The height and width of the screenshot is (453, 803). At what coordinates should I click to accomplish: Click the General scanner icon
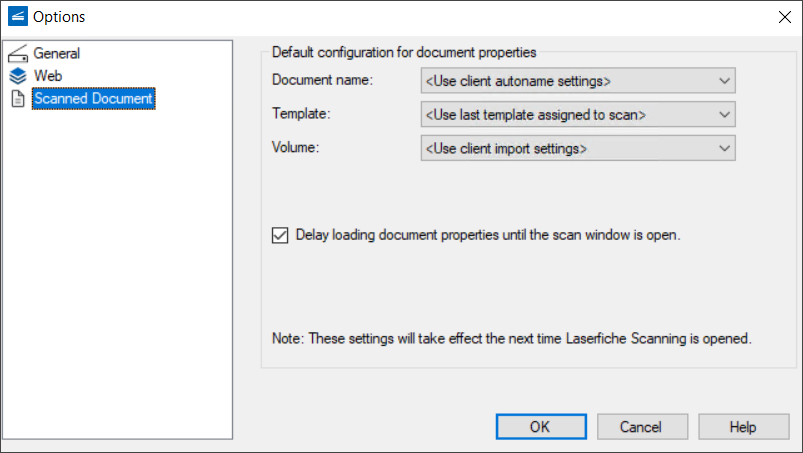[18, 53]
